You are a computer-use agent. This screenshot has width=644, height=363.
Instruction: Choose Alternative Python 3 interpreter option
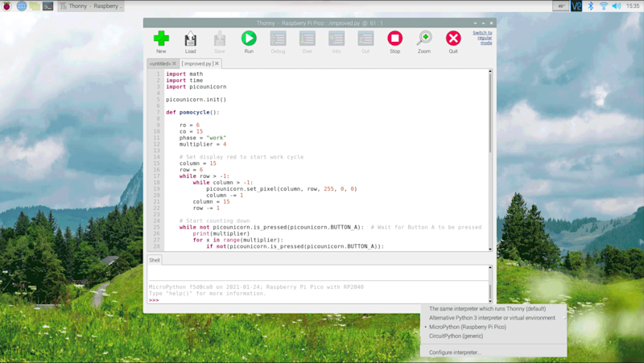tap(492, 318)
